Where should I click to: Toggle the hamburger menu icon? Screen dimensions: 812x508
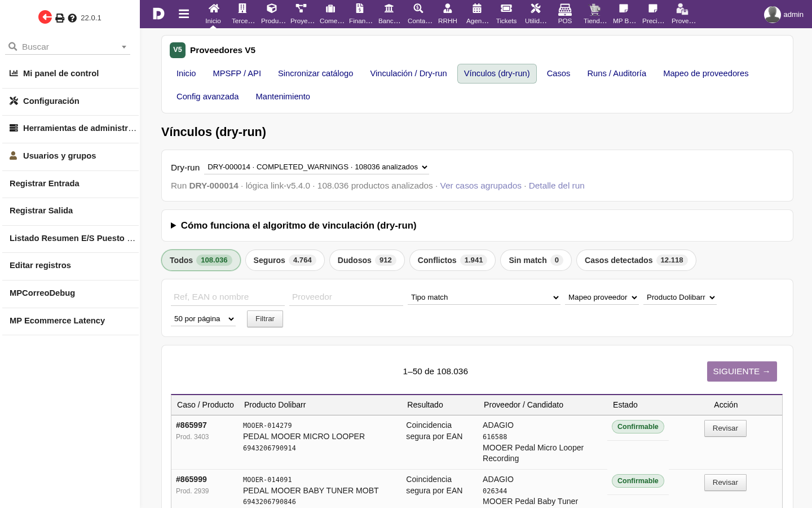pyautogui.click(x=184, y=14)
